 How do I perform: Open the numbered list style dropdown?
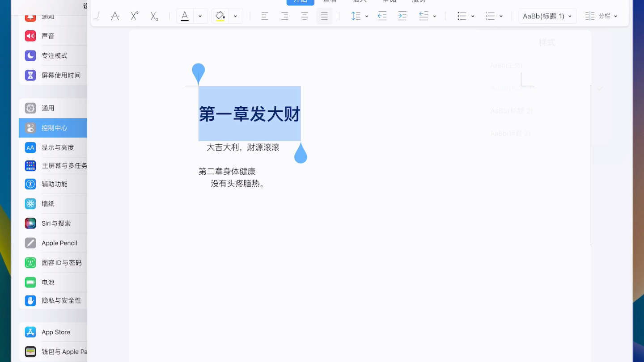click(x=501, y=16)
